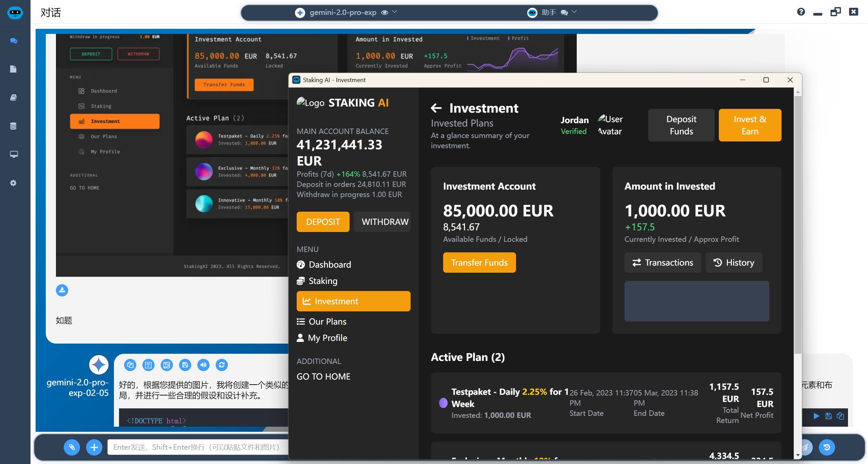
Task: Open the History button in Amount in Invested
Action: click(734, 263)
